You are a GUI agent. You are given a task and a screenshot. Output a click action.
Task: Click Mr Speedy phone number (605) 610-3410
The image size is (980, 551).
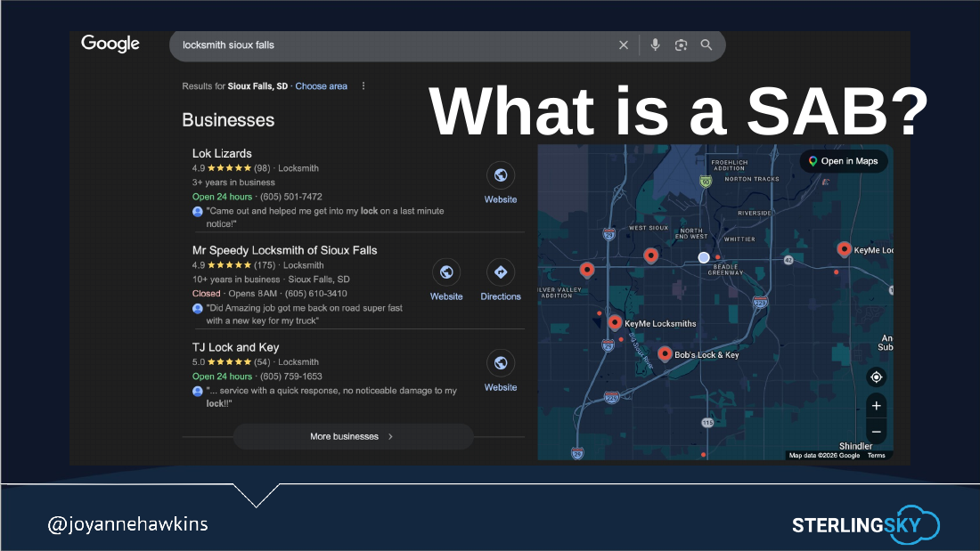[x=315, y=294]
